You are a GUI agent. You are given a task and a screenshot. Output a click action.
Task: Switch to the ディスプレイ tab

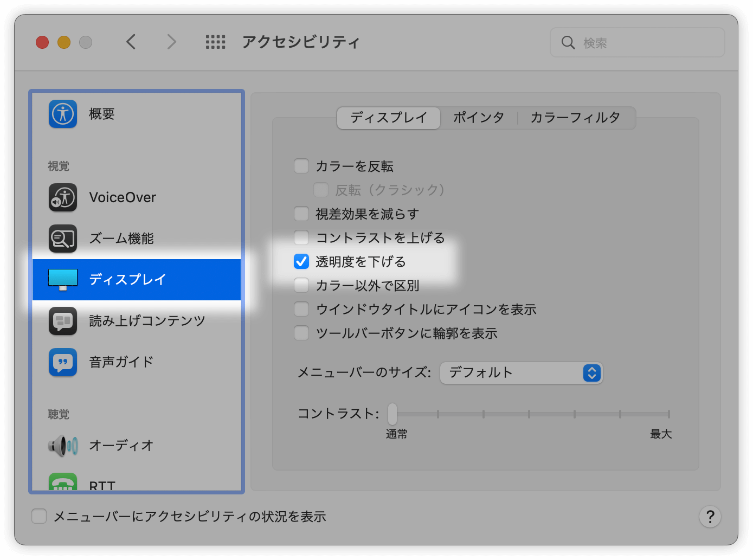point(389,118)
